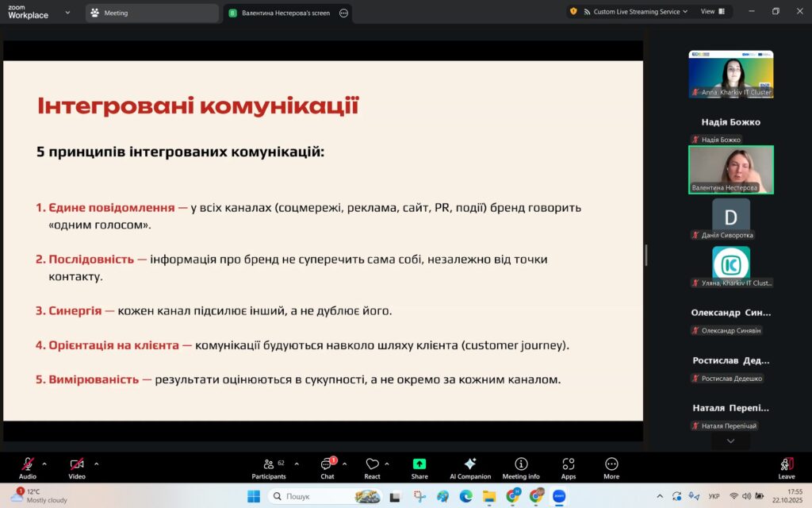
Task: Start camera using the Video button
Action: click(76, 468)
